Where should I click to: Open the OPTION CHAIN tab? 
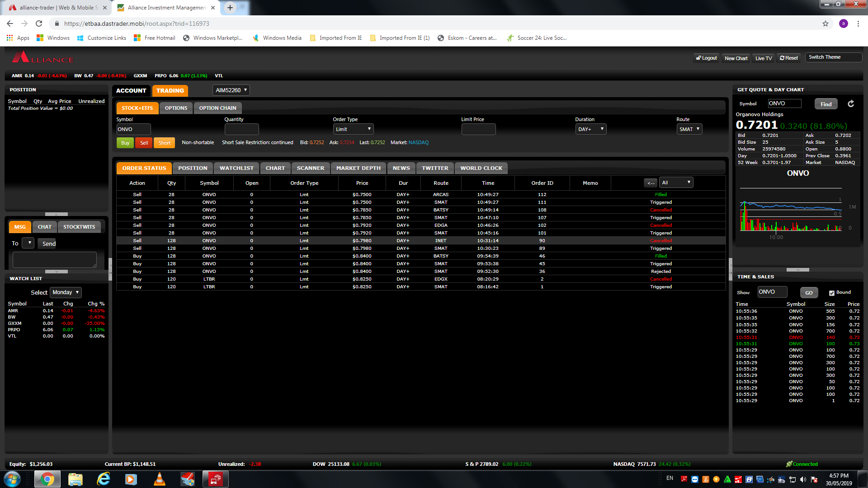click(x=217, y=108)
